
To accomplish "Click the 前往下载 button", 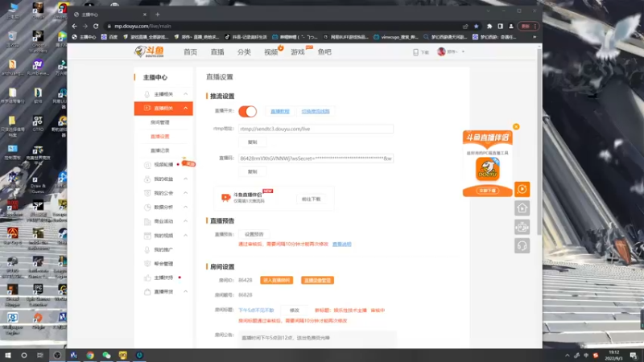I will coord(311,199).
